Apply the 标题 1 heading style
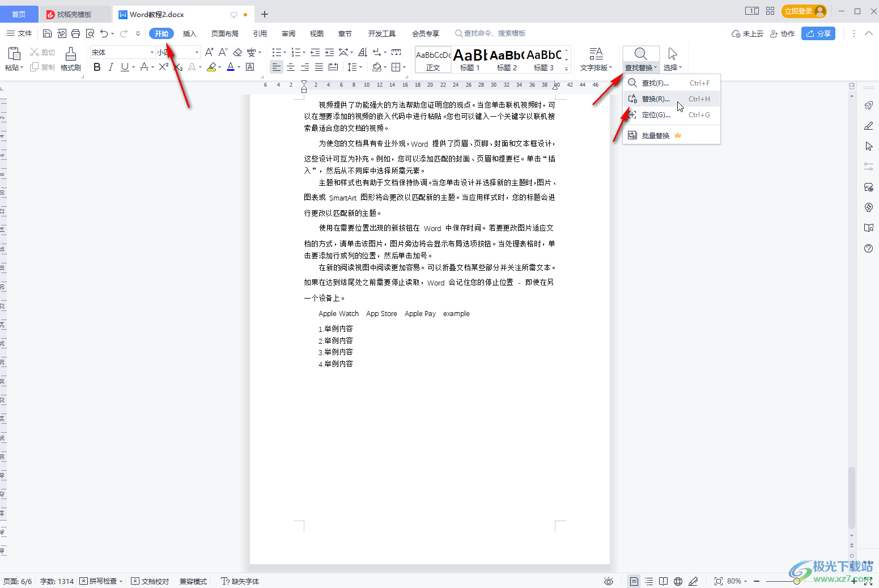The height and width of the screenshot is (588, 879). [x=470, y=59]
